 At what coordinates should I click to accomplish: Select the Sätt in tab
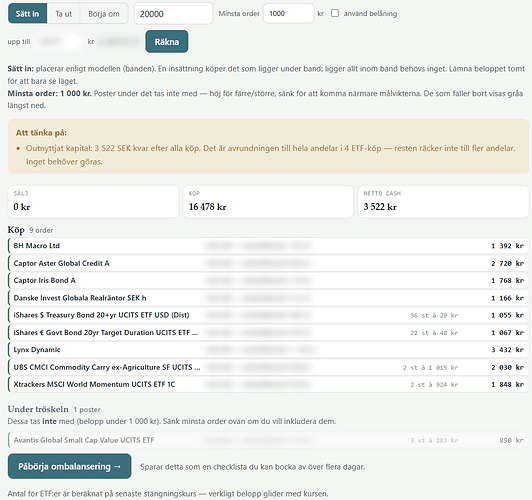(x=27, y=14)
